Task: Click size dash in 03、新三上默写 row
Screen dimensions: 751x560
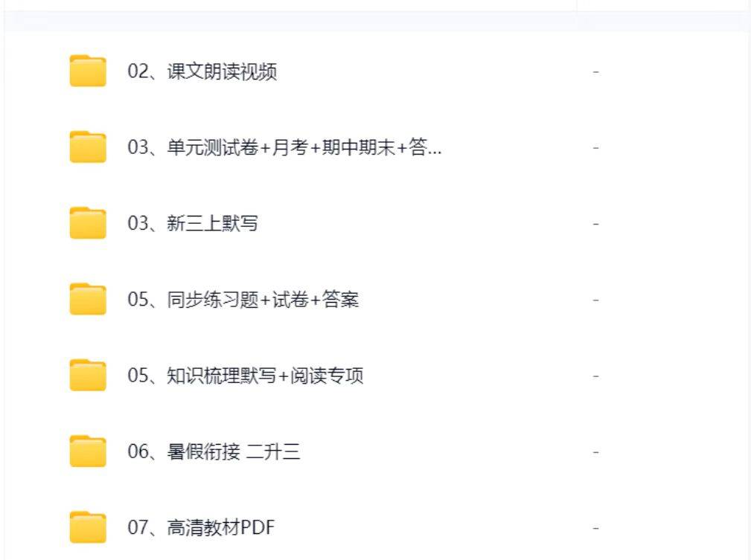Action: [596, 224]
